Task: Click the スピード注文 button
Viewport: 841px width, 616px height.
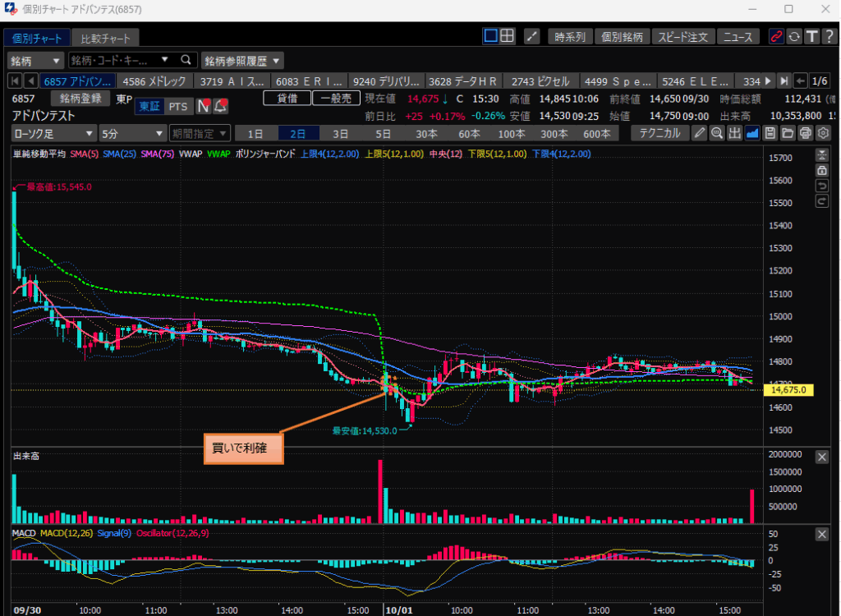Action: 684,36
